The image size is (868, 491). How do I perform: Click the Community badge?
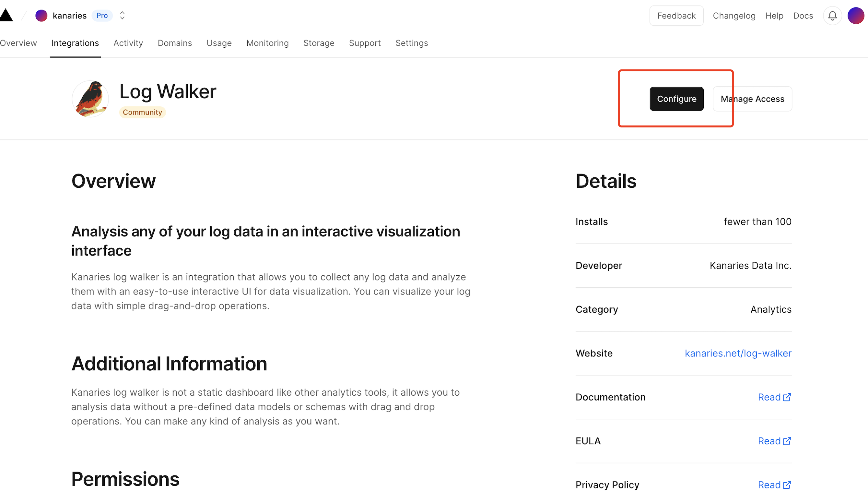(142, 112)
